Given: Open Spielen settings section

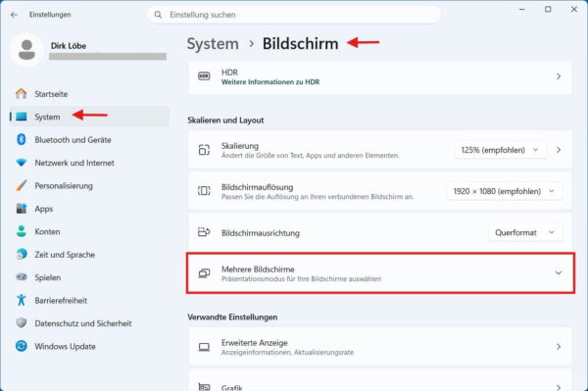Looking at the screenshot, I should point(89,277).
